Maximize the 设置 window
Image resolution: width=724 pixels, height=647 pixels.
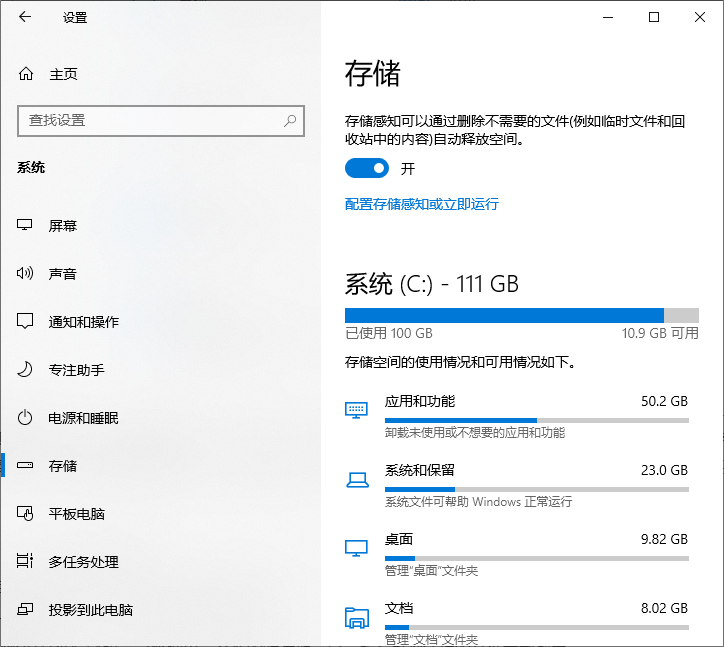click(654, 17)
